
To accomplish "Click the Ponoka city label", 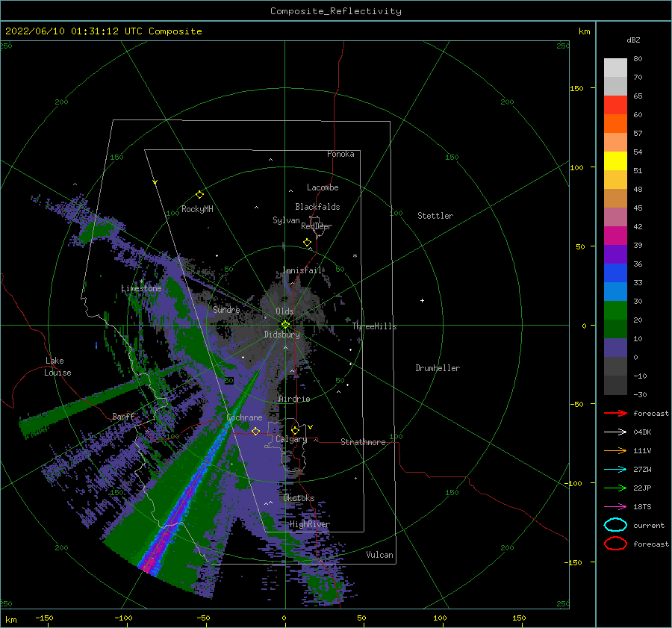I will click(340, 154).
